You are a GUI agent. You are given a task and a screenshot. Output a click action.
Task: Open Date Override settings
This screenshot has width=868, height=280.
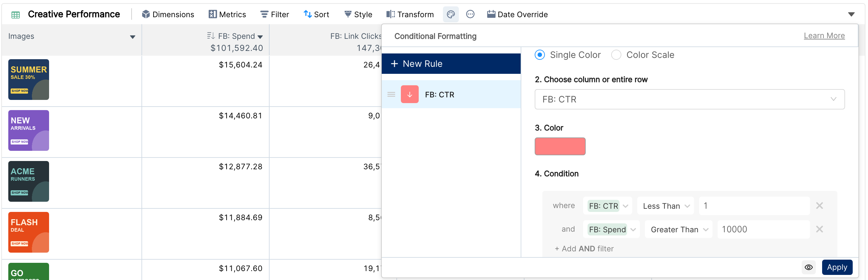(517, 14)
